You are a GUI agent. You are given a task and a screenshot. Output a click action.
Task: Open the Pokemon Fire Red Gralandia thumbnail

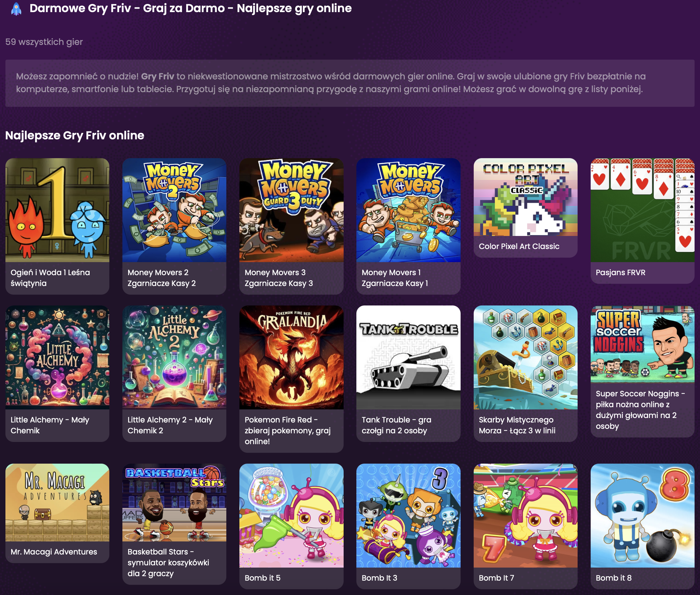[291, 357]
